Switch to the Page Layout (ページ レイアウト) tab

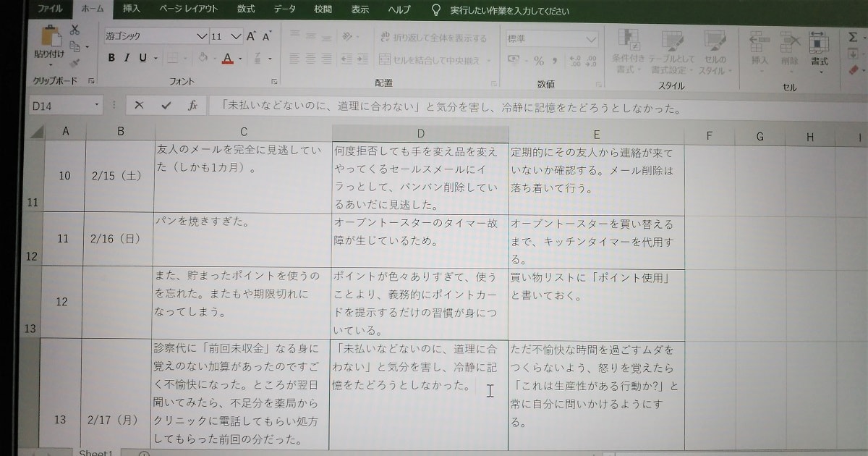click(188, 9)
